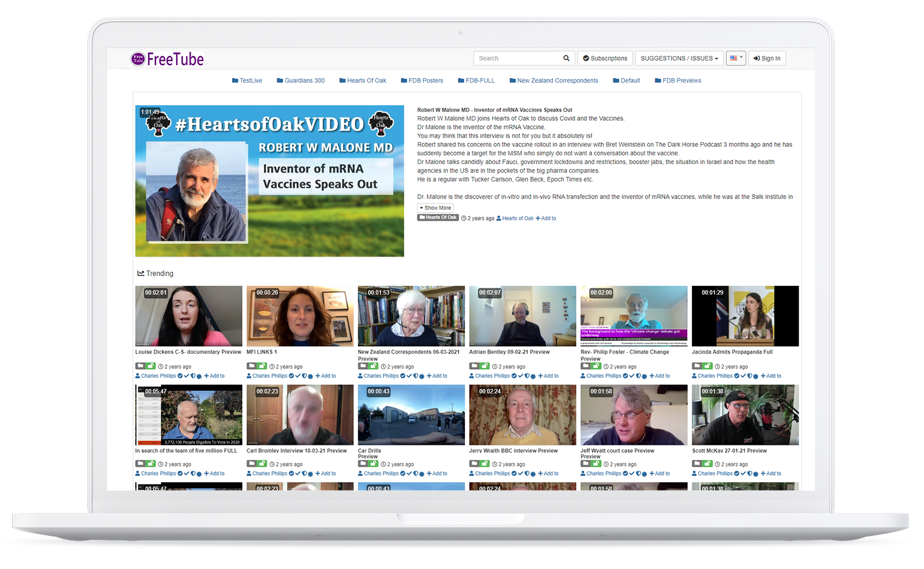924x569 pixels.
Task: Click inside the Search input field
Action: 517,58
